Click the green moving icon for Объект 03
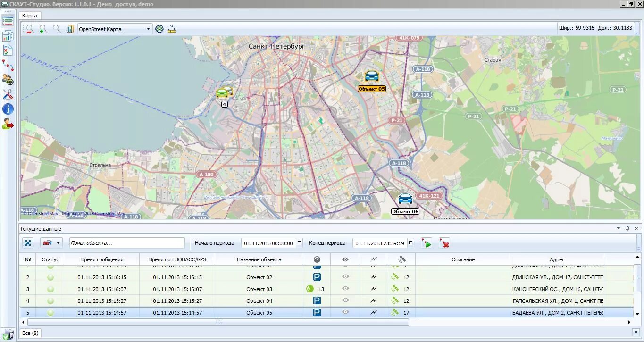644x342 pixels. tap(310, 289)
